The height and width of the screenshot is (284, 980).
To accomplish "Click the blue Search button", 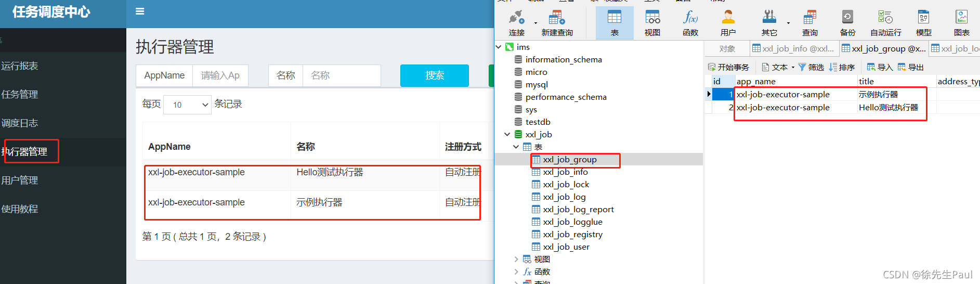I will (x=435, y=75).
